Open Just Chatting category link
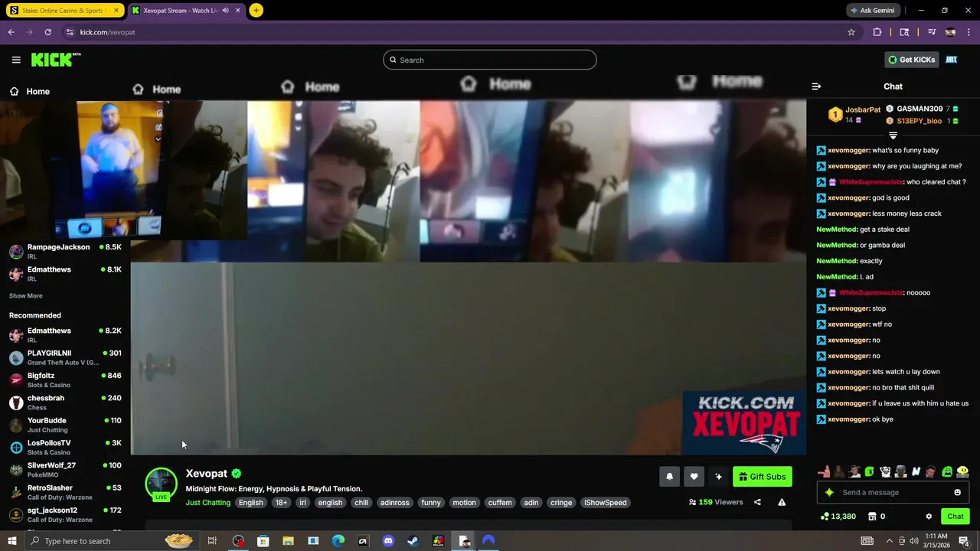This screenshot has height=551, width=980. coord(207,503)
